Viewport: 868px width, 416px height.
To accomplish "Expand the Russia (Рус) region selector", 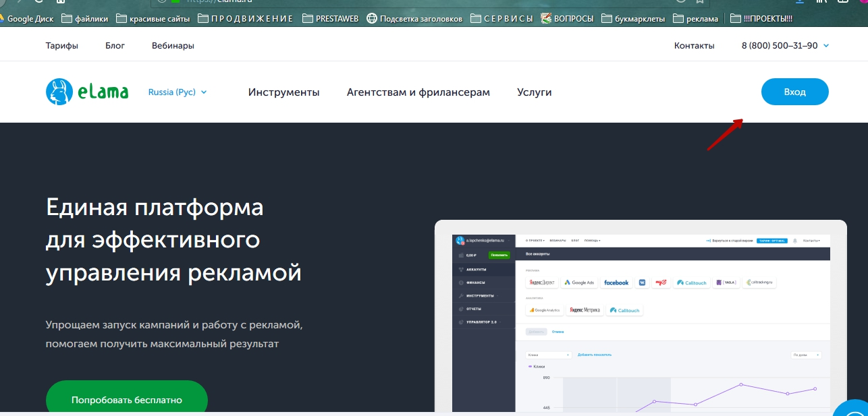I will pos(178,92).
